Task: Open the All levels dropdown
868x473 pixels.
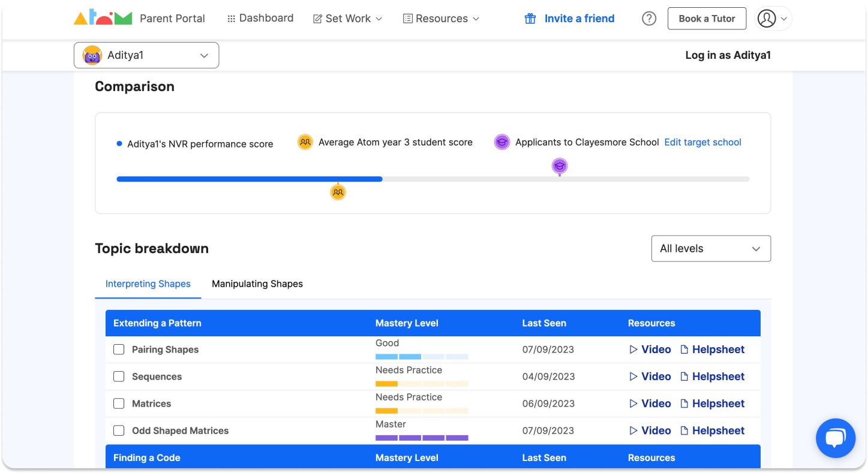Action: click(710, 248)
